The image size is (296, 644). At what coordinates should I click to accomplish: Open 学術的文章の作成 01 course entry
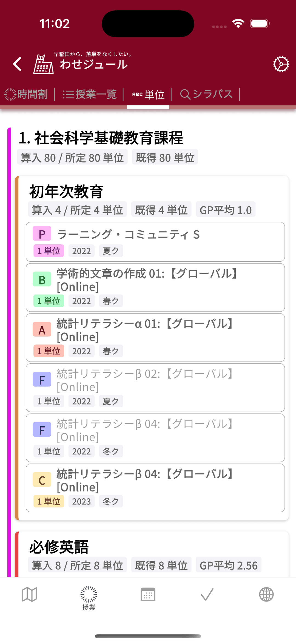(x=155, y=287)
